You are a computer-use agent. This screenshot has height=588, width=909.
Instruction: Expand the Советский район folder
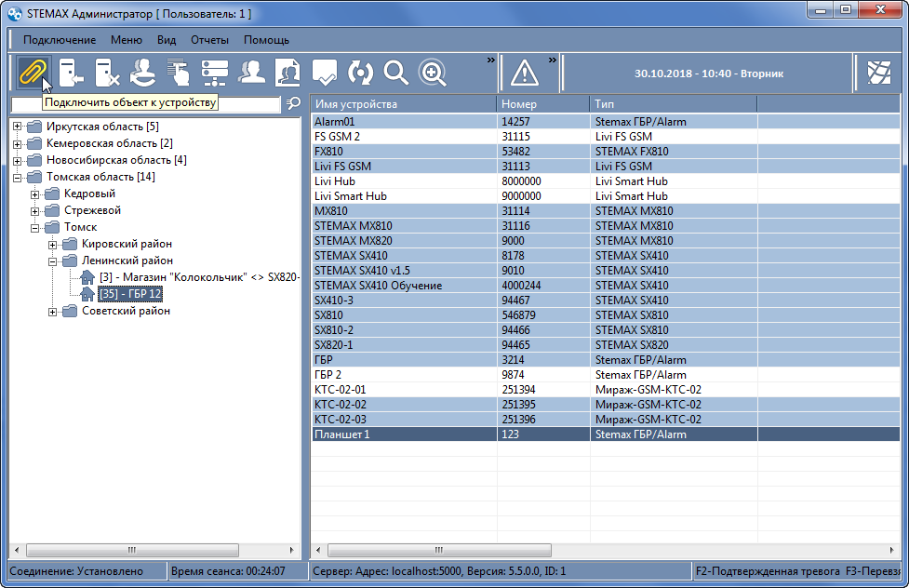[x=52, y=312]
